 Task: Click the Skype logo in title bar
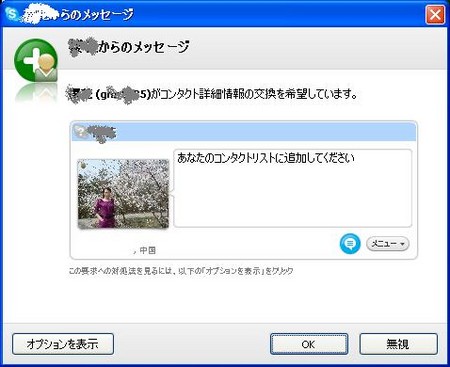(x=13, y=14)
